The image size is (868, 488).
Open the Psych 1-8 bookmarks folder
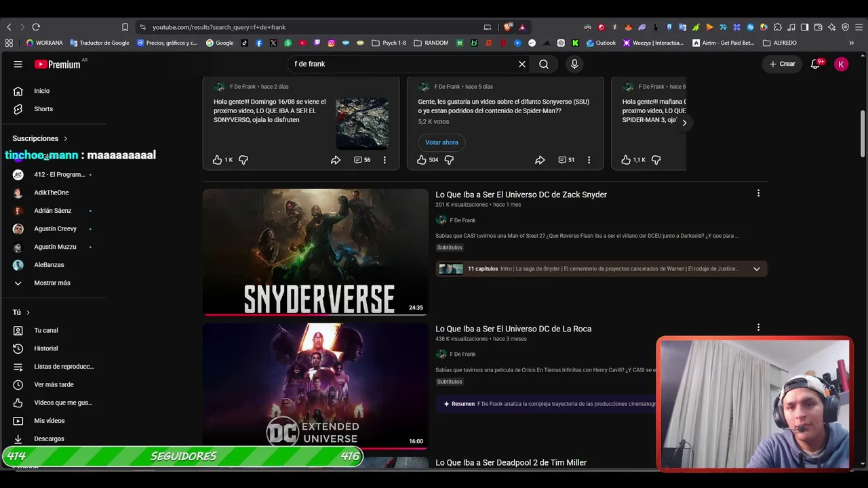(x=389, y=43)
